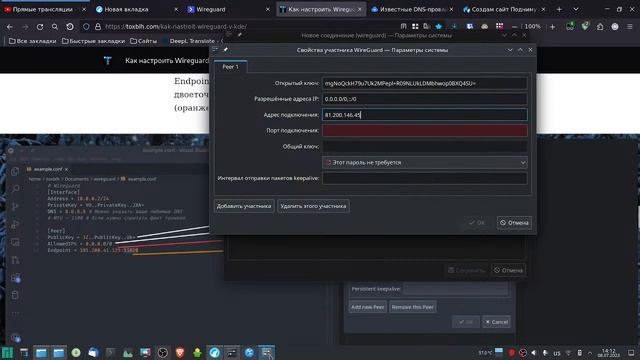Open the Wi-Fi network icon in system tray
640x360 pixels.
point(568,353)
